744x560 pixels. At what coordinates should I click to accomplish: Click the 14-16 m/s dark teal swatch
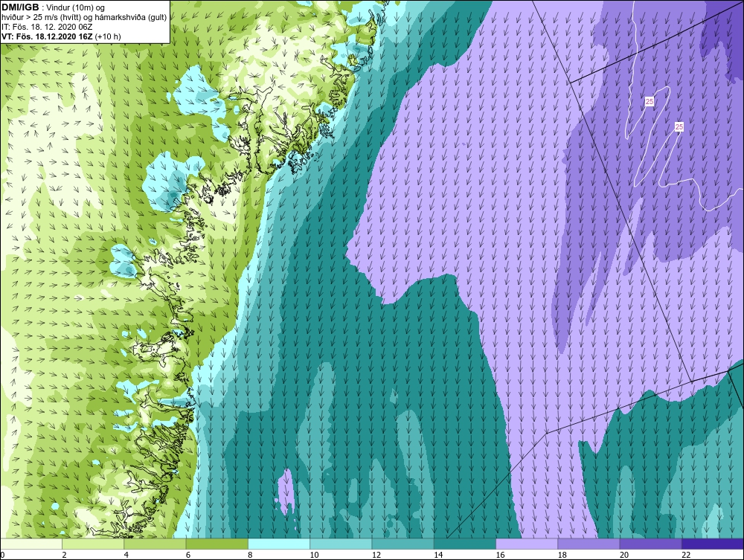464,544
